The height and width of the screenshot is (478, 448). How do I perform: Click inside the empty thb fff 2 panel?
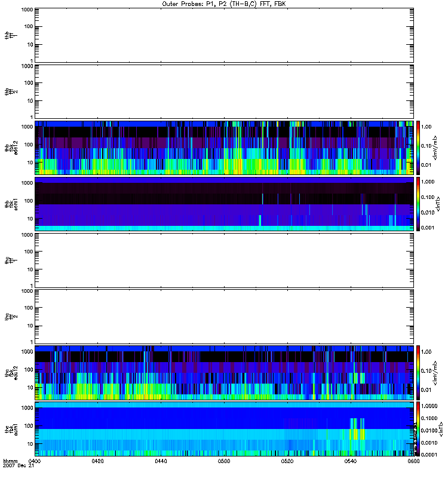point(224,91)
